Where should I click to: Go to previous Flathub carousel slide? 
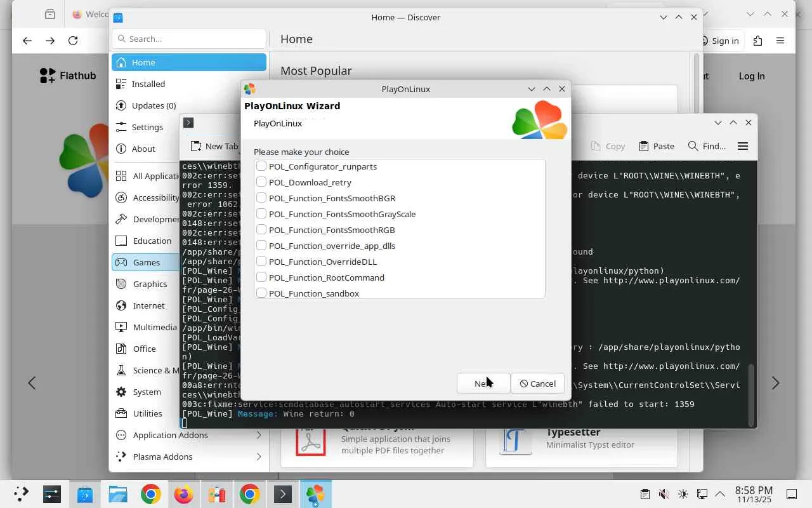coord(32,383)
